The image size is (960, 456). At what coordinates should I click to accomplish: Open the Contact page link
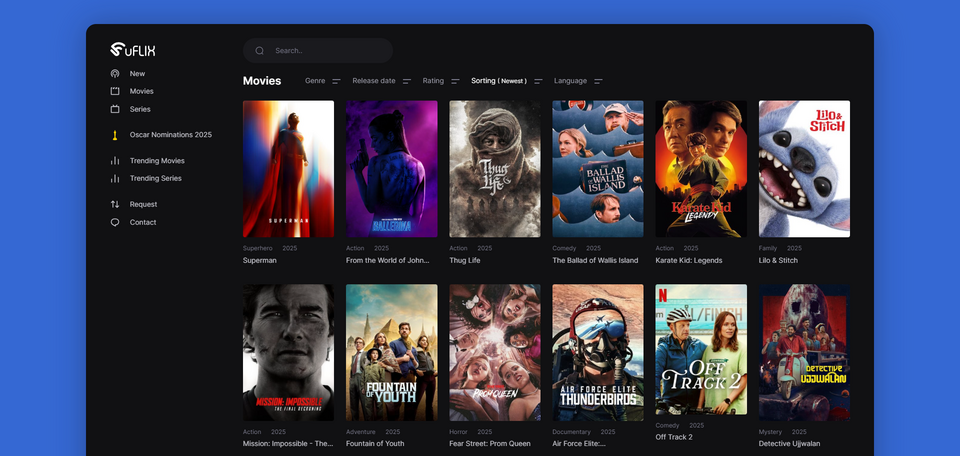pos(143,222)
